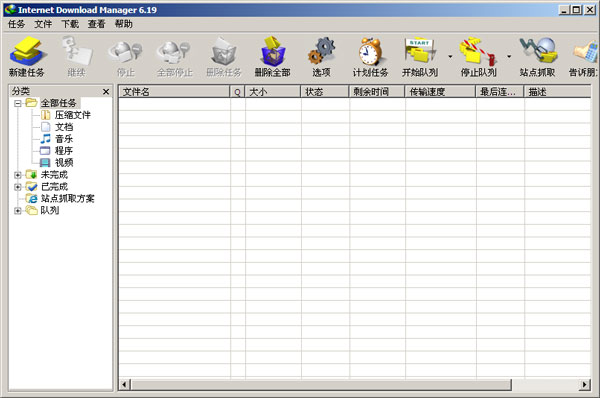This screenshot has height=398, width=600.
Task: Open the 任务 menu
Action: pos(16,24)
